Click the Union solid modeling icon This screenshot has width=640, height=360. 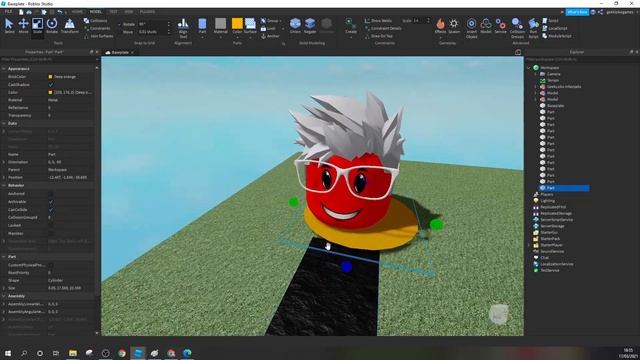coord(295,24)
